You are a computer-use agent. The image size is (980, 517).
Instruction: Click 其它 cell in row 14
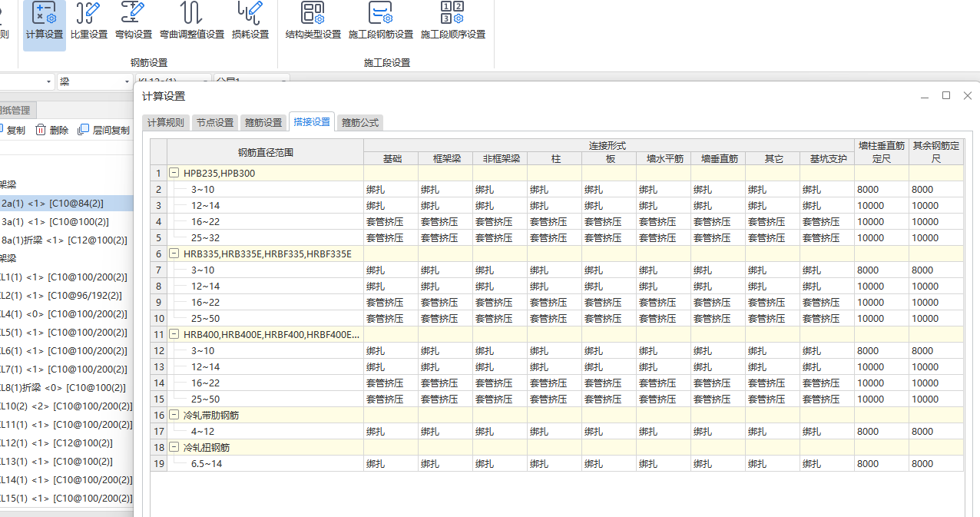(773, 383)
